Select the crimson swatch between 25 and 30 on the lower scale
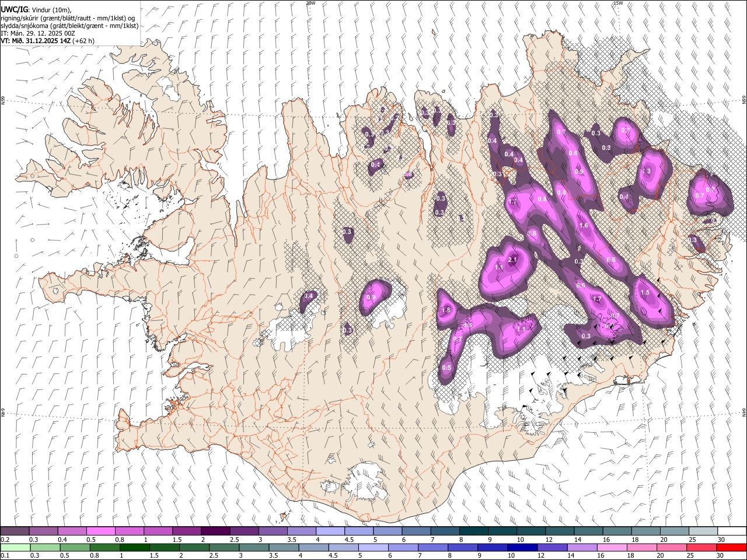This screenshot has width=747, height=560. point(701,547)
